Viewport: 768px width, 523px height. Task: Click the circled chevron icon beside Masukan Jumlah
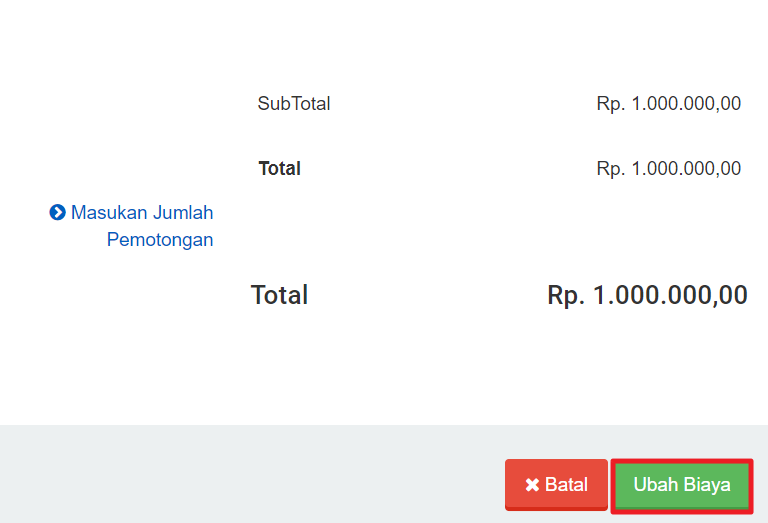pos(57,213)
